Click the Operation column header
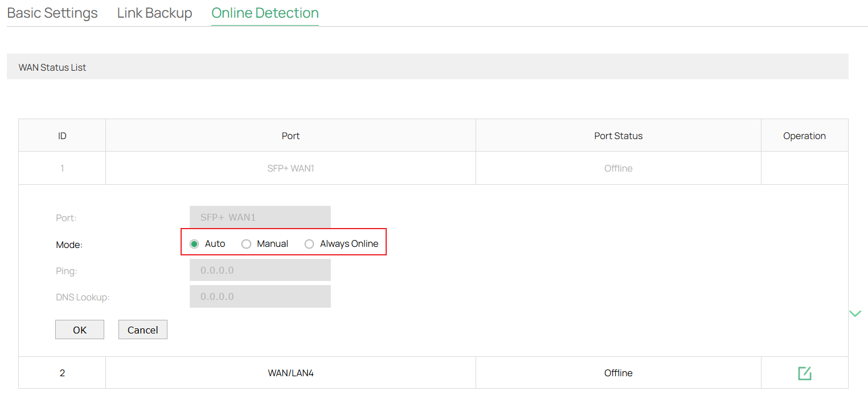The width and height of the screenshot is (868, 415). pyautogui.click(x=804, y=135)
